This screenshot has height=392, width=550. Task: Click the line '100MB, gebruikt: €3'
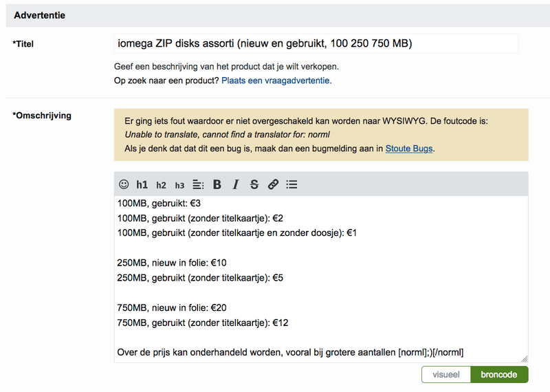[x=159, y=203]
